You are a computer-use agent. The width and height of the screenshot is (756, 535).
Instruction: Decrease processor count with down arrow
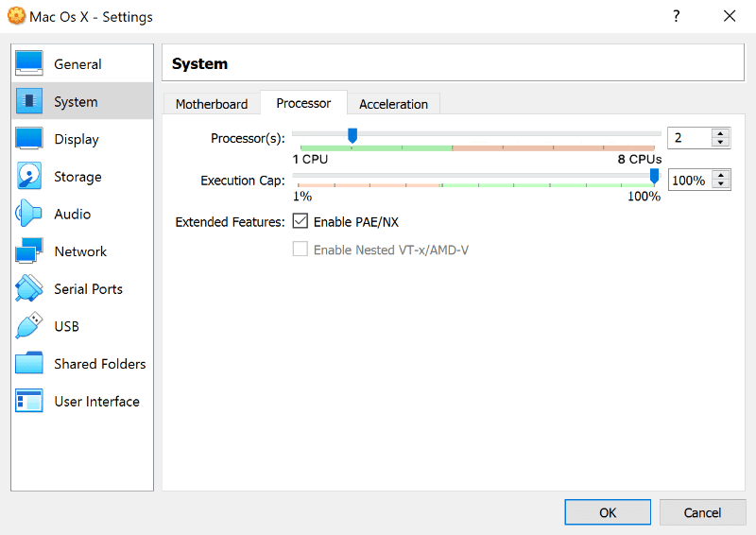tap(721, 143)
